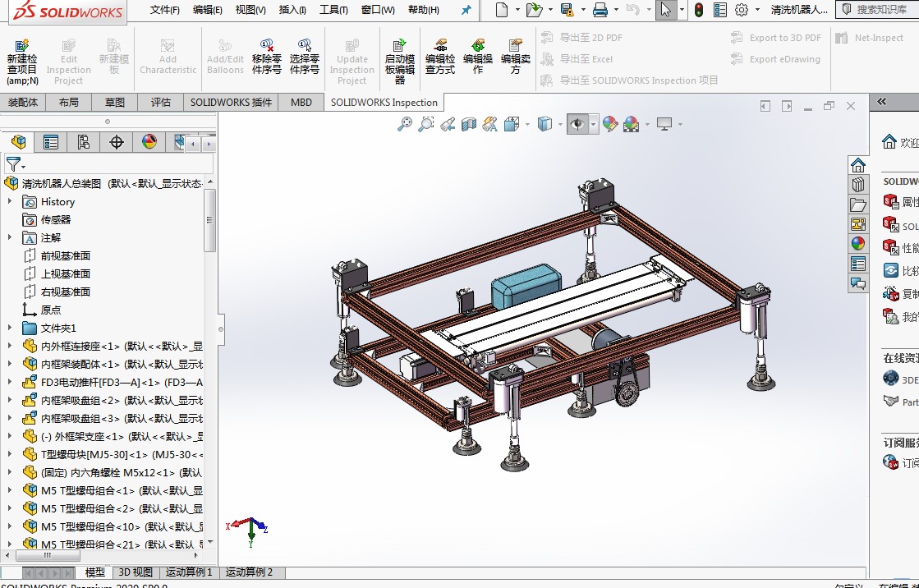This screenshot has width=919, height=588.
Task: Switch to the MBD ribbon tab
Action: pyautogui.click(x=301, y=102)
